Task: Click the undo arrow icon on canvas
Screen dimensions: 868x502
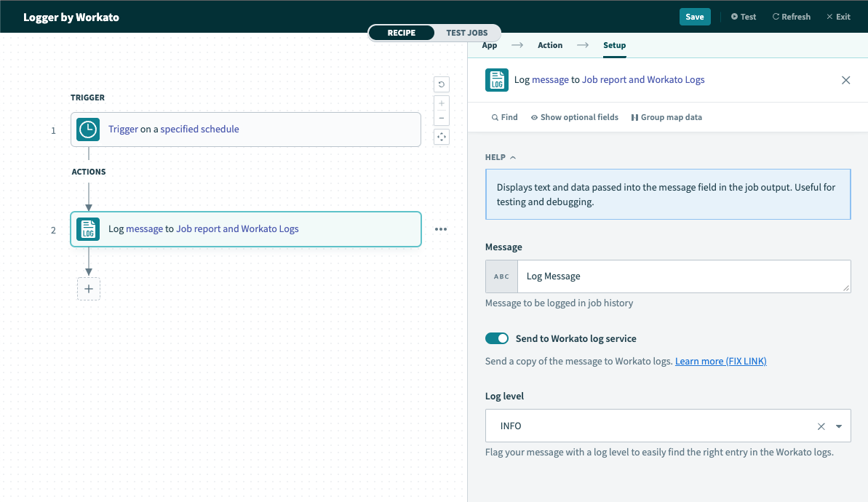Action: click(441, 84)
